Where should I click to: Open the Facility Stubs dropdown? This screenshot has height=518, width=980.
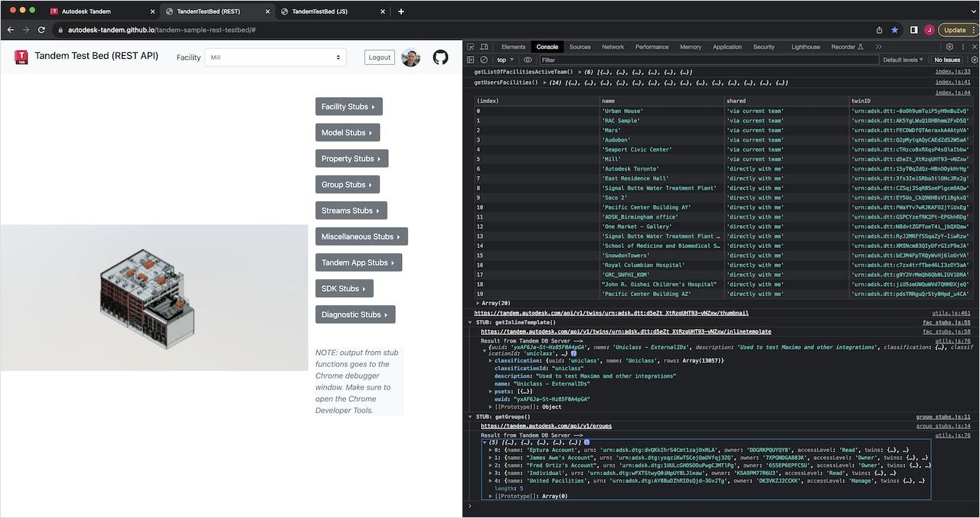[x=348, y=106]
